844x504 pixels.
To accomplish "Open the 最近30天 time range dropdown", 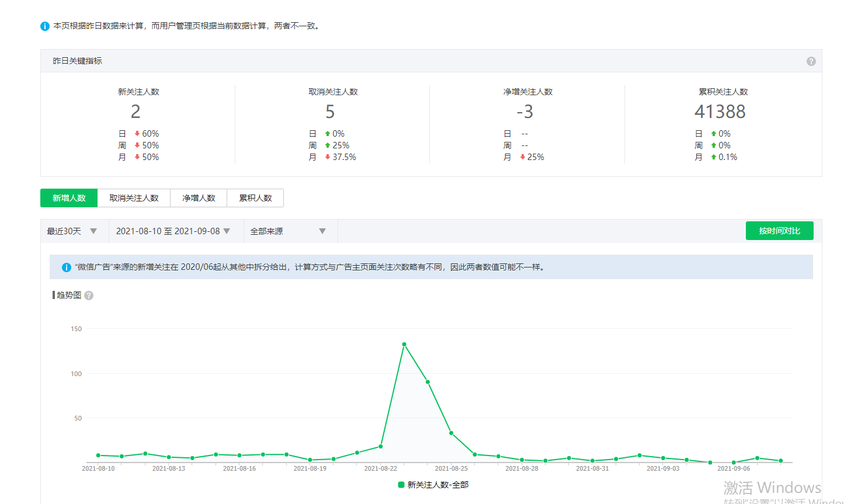I will point(72,231).
